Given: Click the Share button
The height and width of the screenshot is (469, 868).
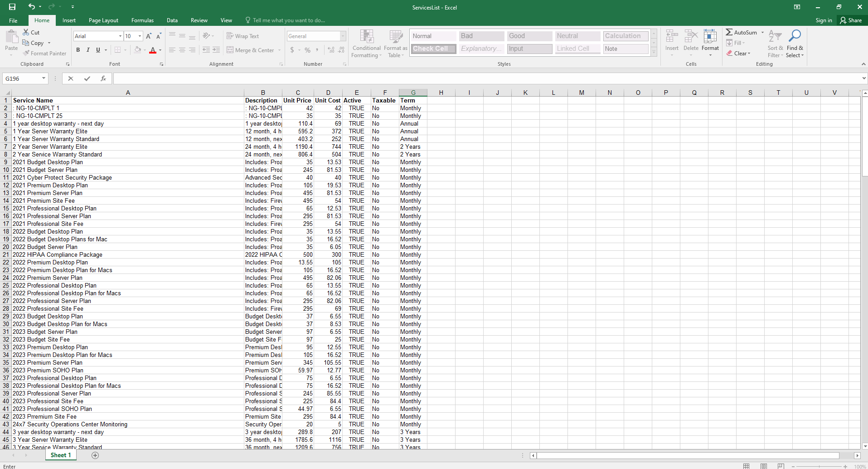Looking at the screenshot, I should [x=851, y=20].
